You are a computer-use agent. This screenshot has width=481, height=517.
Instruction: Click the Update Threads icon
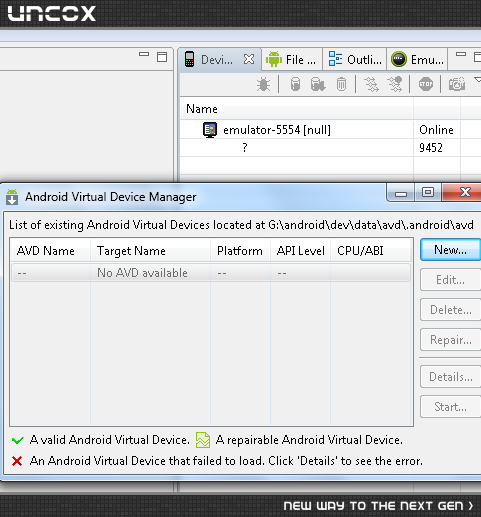pos(371,84)
